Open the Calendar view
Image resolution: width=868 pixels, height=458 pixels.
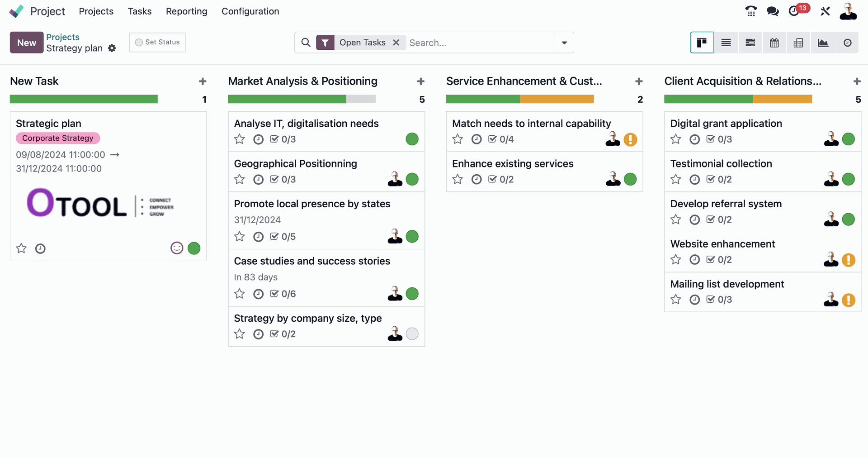[774, 42]
